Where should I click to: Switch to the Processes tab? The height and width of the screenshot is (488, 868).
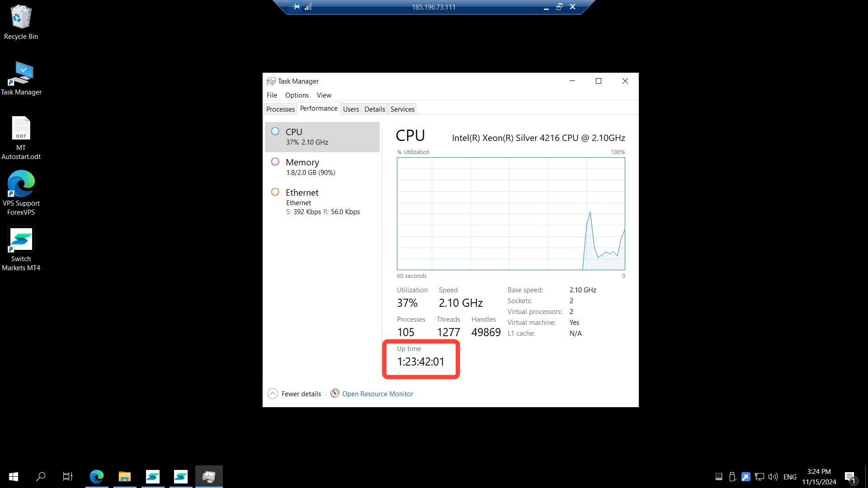coord(280,109)
